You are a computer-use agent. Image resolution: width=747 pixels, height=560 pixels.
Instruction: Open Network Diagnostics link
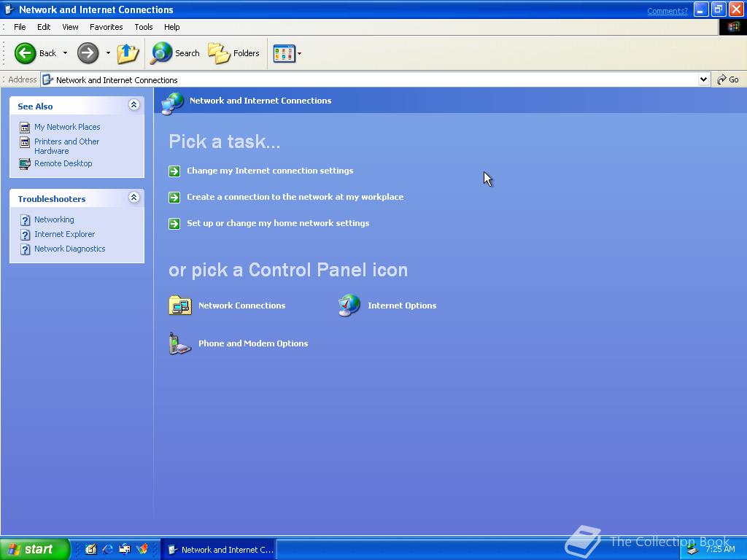70,249
